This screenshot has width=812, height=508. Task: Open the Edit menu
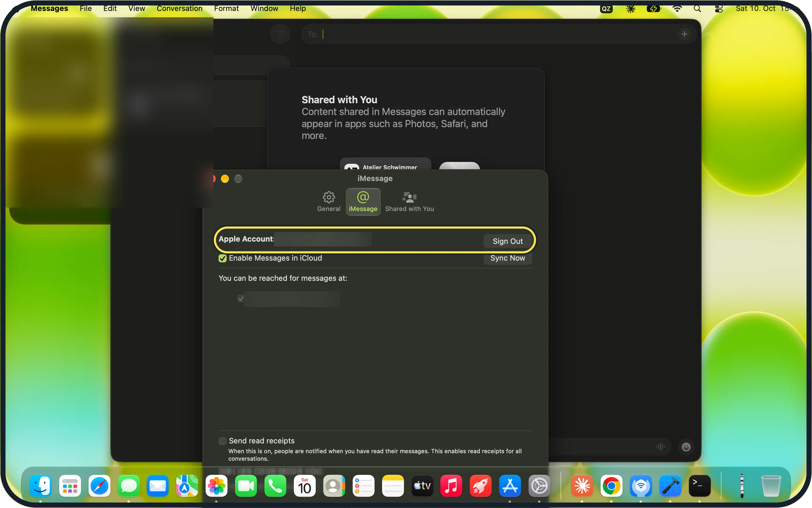coord(110,8)
